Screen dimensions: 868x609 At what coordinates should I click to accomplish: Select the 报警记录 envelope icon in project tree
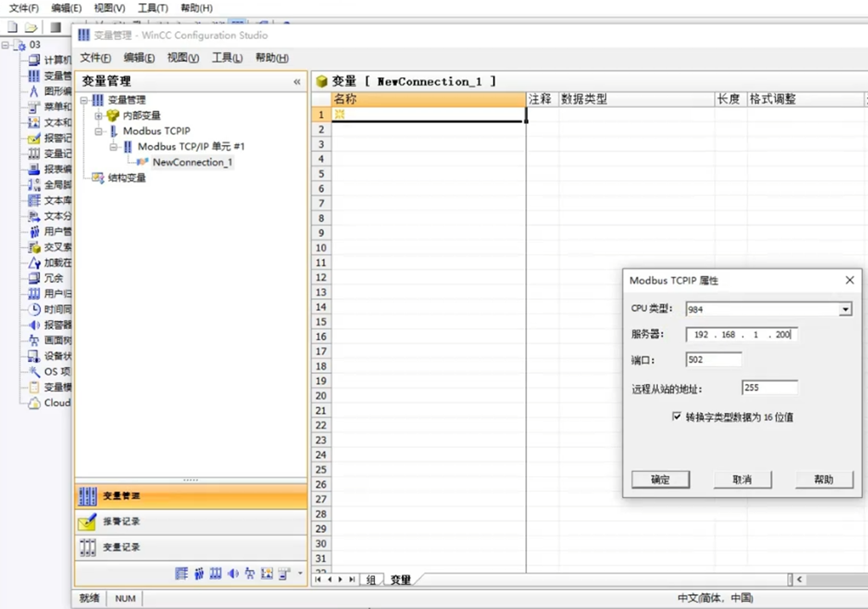35,138
